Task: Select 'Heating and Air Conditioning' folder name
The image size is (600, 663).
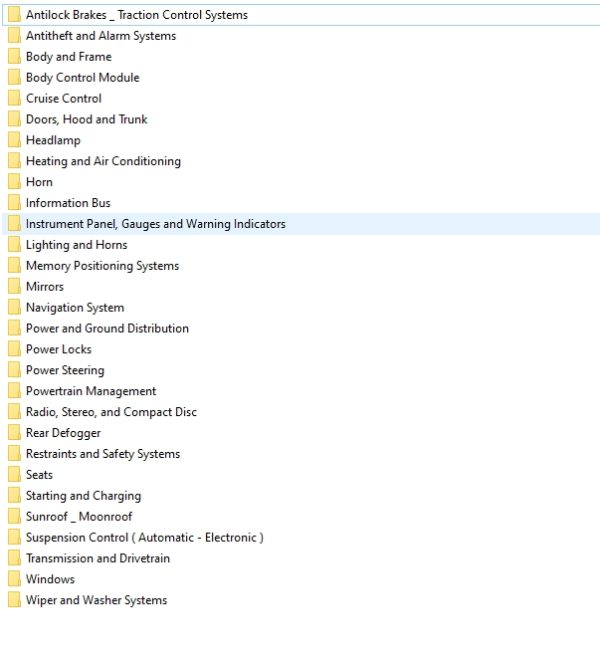Action: [104, 161]
